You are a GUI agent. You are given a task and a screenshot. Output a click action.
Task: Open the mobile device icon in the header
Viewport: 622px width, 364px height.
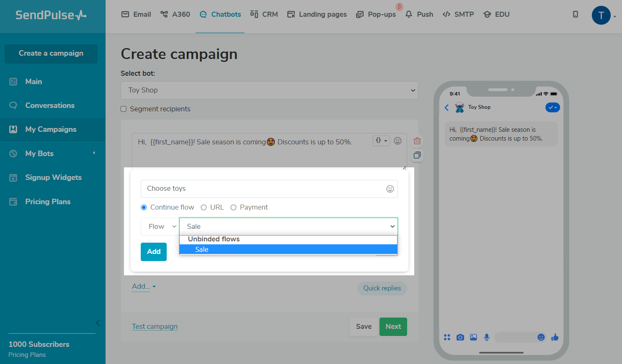pos(576,14)
